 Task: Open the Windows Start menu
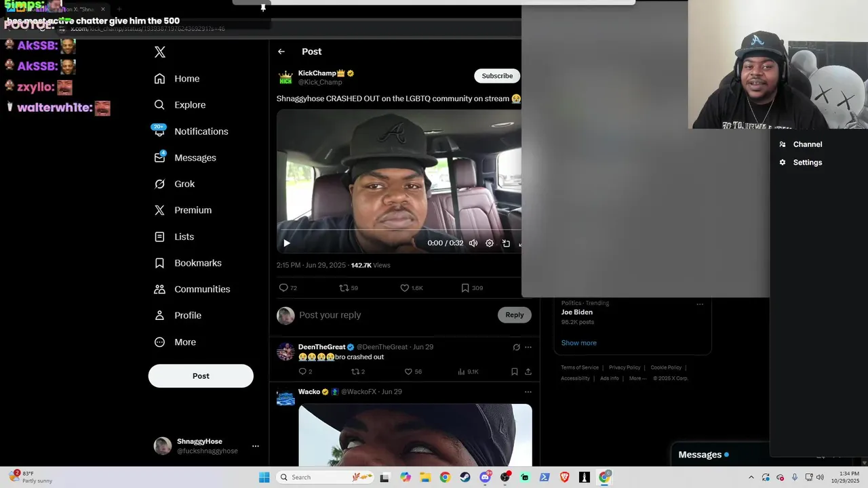[264, 477]
